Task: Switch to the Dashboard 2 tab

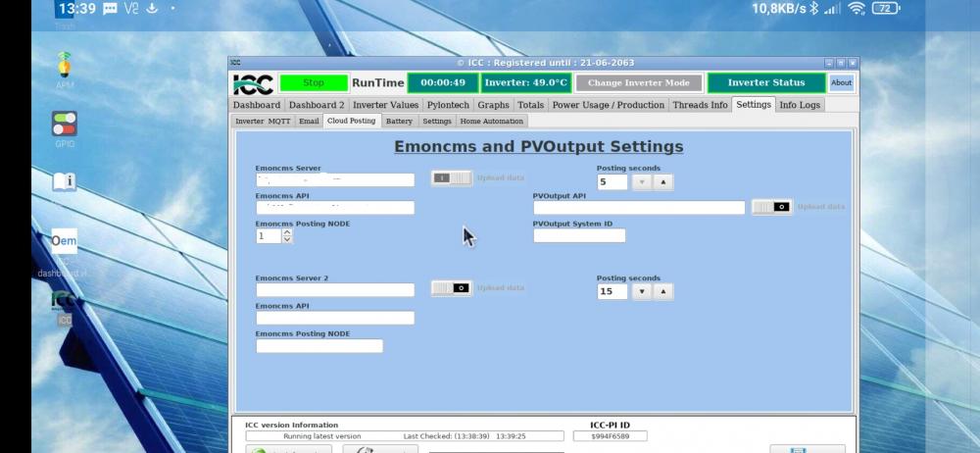Action: tap(317, 105)
